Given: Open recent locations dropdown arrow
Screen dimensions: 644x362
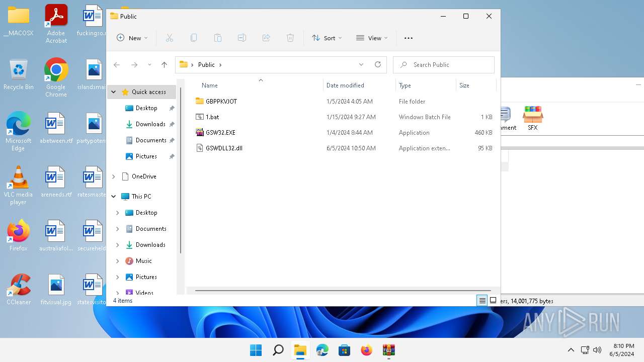Looking at the screenshot, I should [149, 64].
